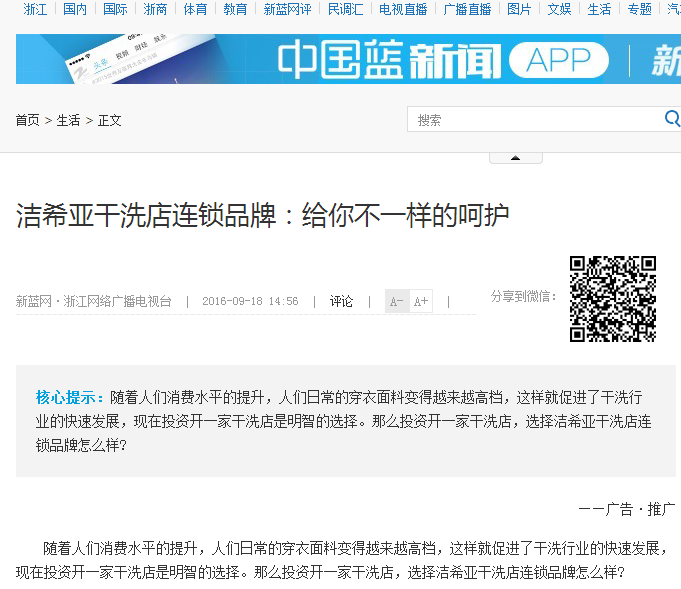Click the 首页 breadcrumb link
This screenshot has height=589, width=681.
tap(27, 120)
